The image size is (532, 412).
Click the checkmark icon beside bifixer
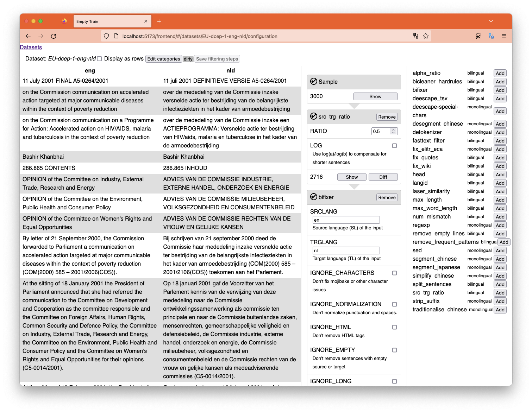[314, 197]
